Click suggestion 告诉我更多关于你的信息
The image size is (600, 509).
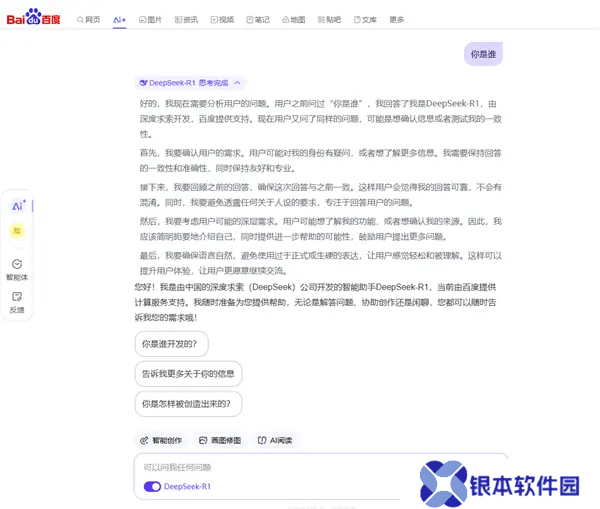click(x=187, y=374)
